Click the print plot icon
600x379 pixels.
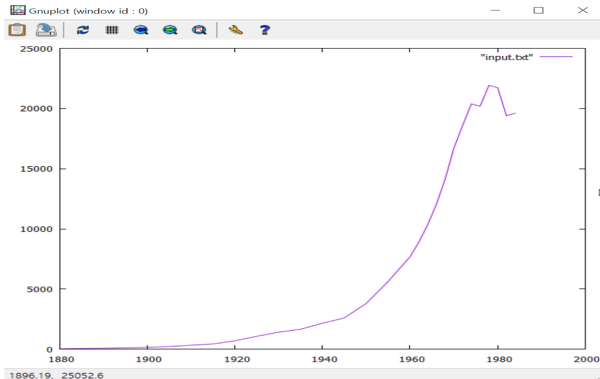pos(46,30)
